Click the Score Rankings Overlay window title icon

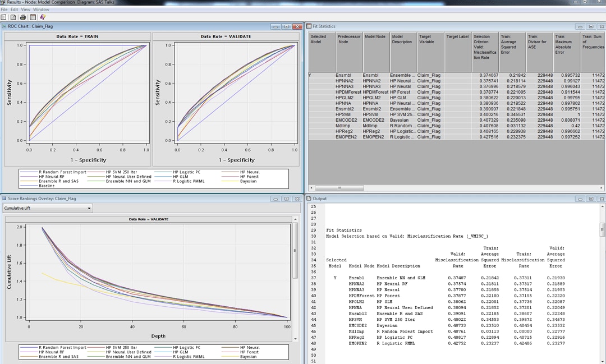coord(4,199)
